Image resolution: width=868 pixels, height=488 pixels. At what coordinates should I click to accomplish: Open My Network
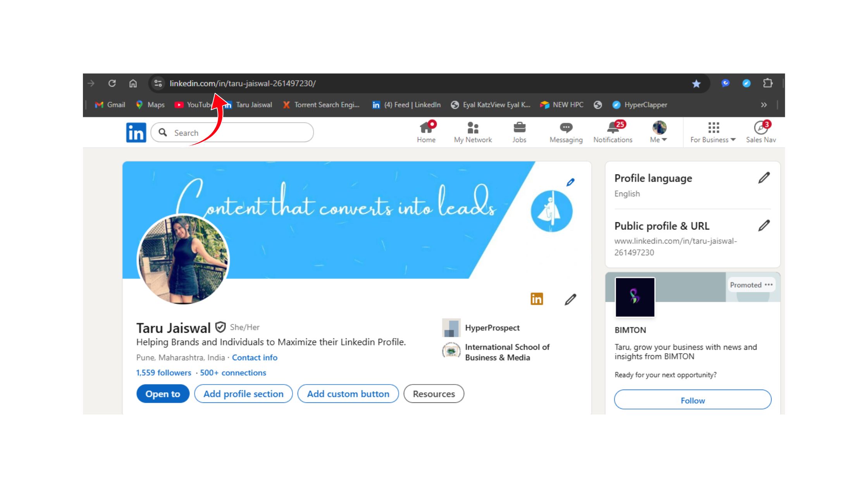[473, 132]
